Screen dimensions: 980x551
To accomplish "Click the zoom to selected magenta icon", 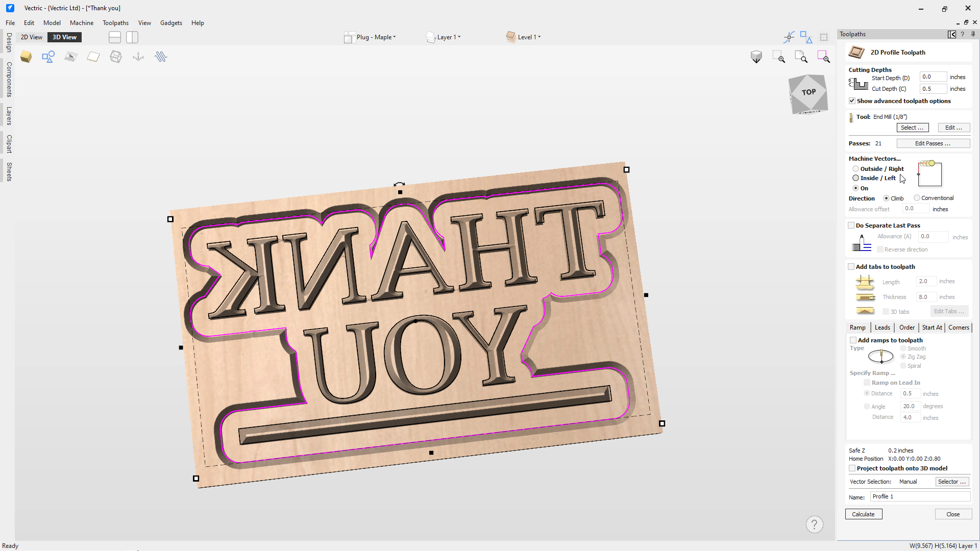I will click(823, 57).
